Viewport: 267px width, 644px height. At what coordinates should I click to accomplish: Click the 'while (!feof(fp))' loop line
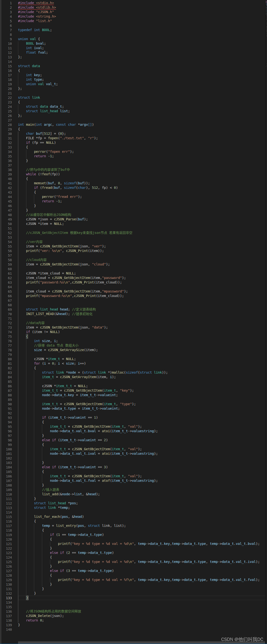pos(43,174)
